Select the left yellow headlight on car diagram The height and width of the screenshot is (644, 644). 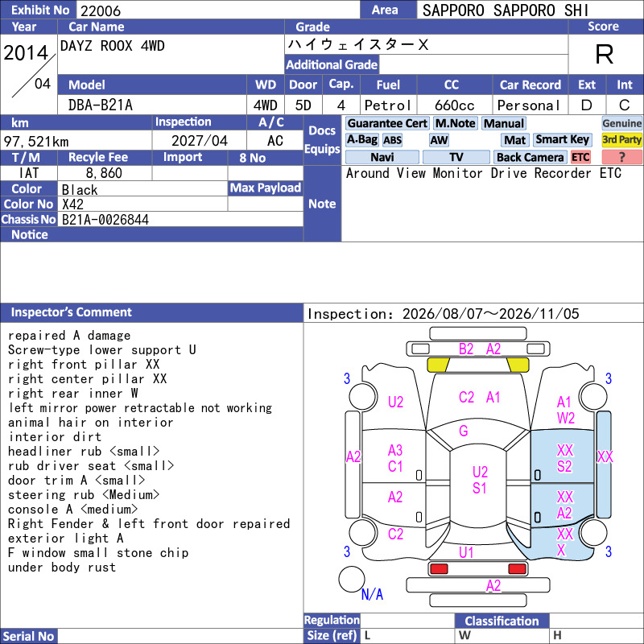(x=438, y=365)
